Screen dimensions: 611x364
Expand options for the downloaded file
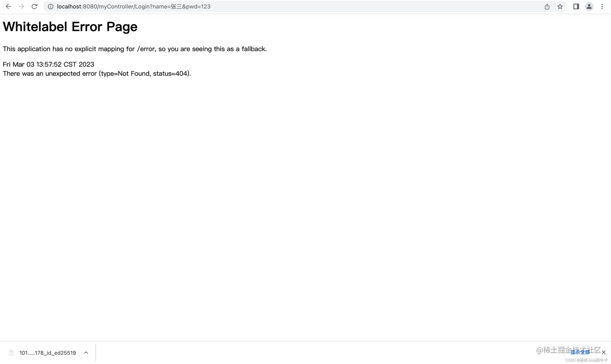tap(86, 353)
